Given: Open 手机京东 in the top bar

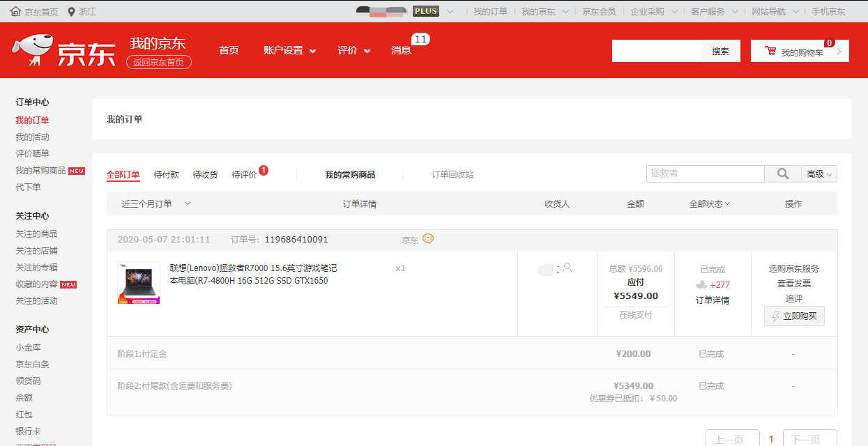Looking at the screenshot, I should pos(829,12).
